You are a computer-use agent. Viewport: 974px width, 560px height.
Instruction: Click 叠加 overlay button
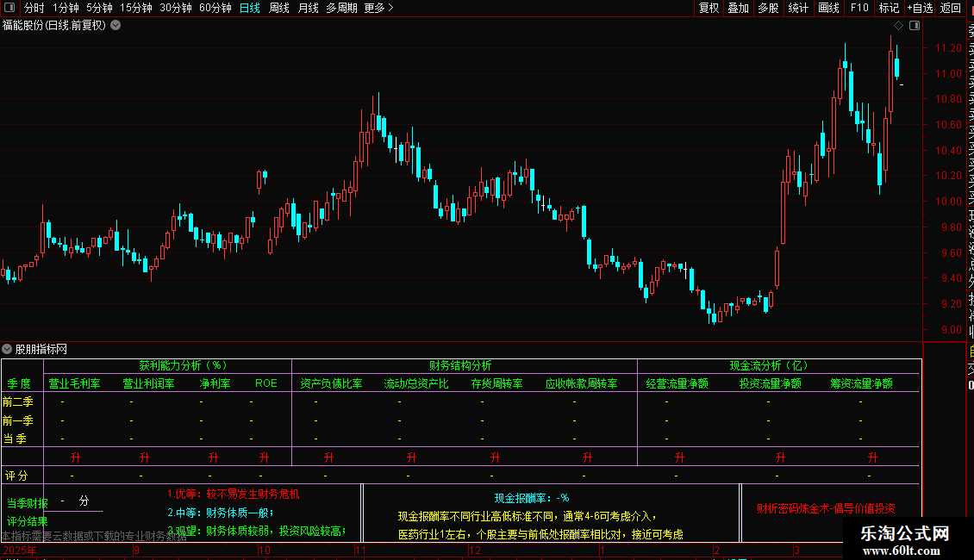[739, 8]
